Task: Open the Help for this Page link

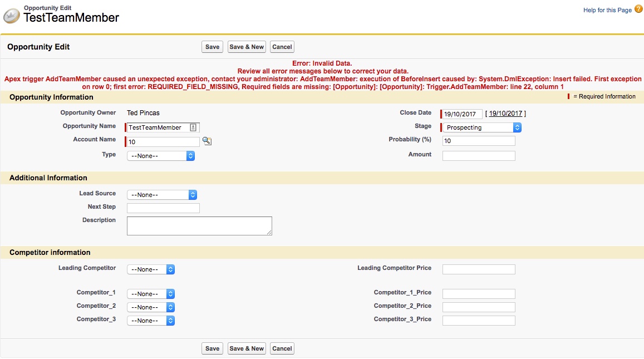Action: pyautogui.click(x=607, y=10)
